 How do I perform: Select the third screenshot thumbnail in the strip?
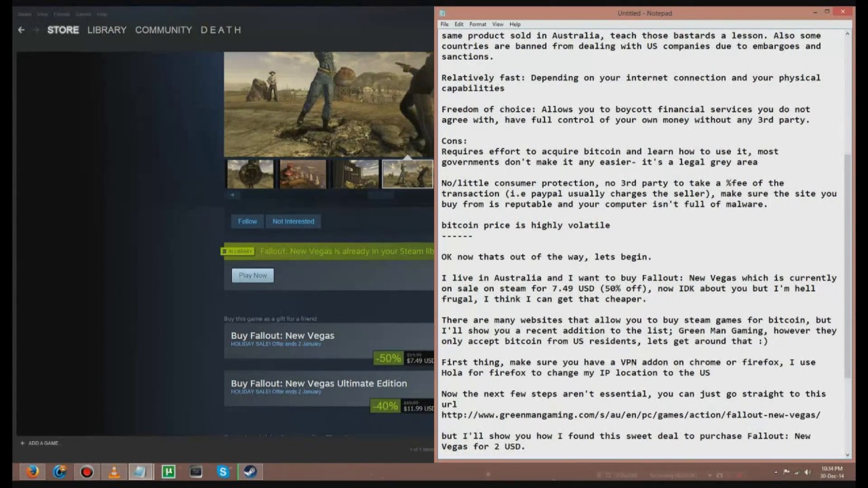355,174
